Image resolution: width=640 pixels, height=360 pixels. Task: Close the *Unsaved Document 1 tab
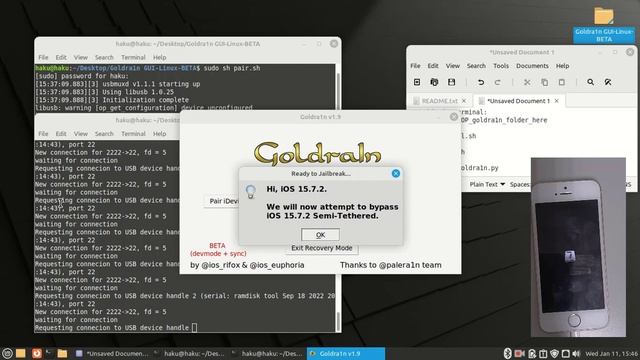(x=556, y=100)
